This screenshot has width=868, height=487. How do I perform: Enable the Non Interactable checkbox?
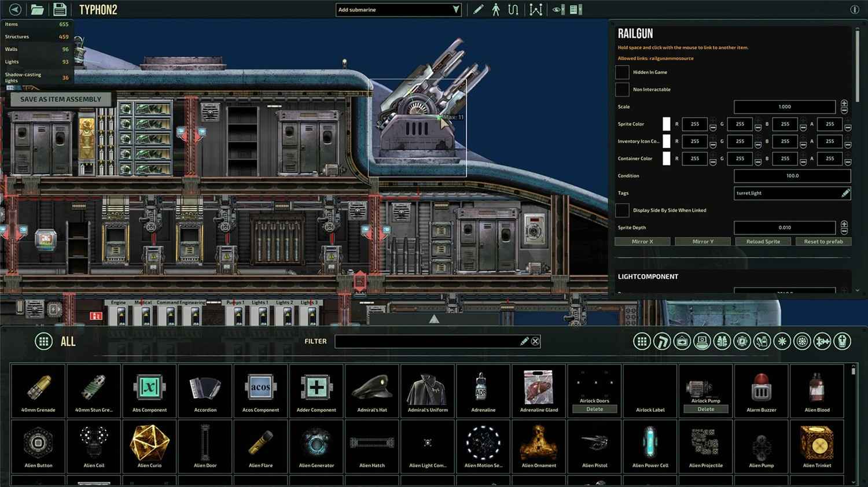point(622,89)
